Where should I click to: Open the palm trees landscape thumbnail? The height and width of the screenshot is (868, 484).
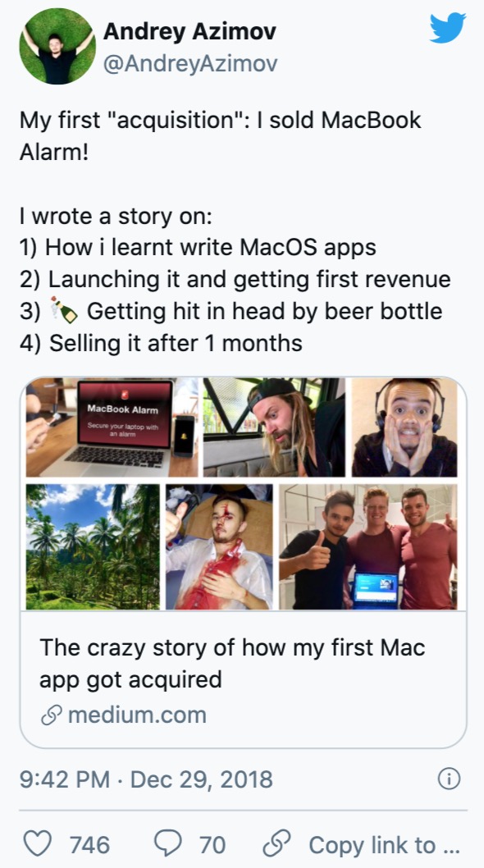[93, 547]
